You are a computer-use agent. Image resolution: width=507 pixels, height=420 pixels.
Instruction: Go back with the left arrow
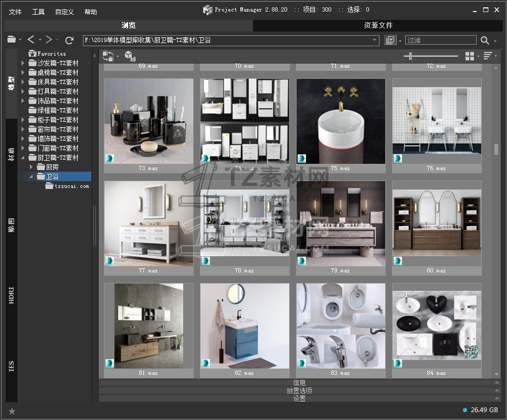tap(31, 40)
